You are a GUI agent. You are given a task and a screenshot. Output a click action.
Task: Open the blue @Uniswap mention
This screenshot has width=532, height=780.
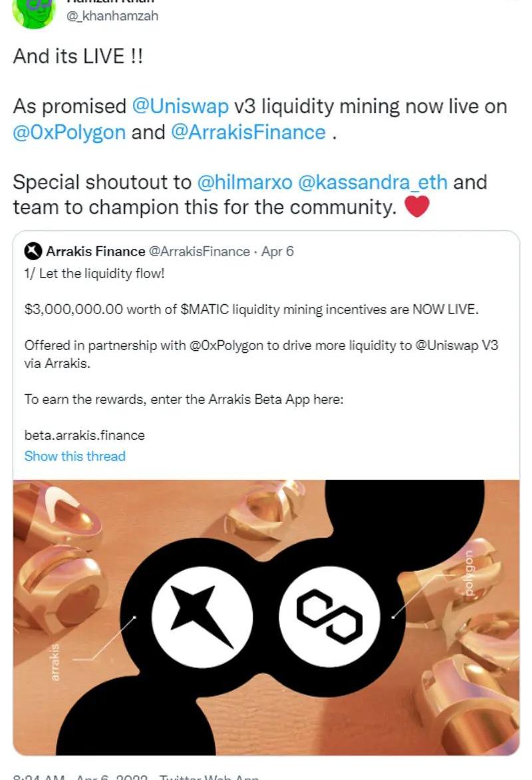pos(180,106)
